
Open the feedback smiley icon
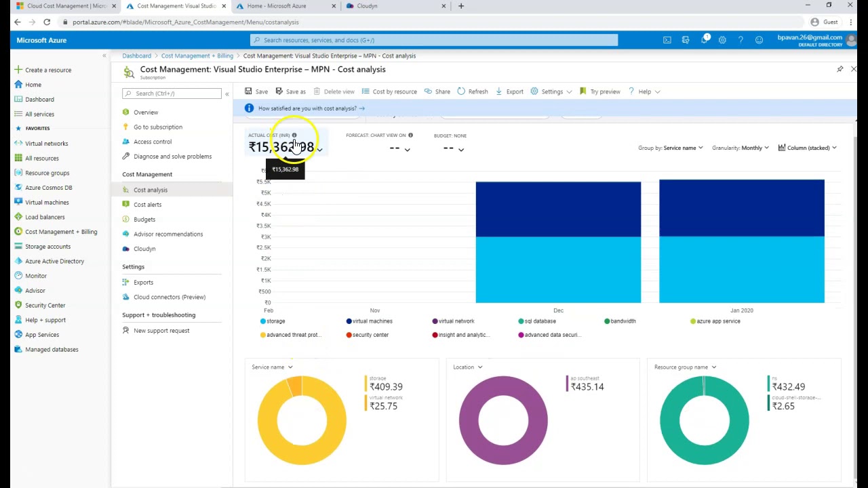click(x=759, y=40)
